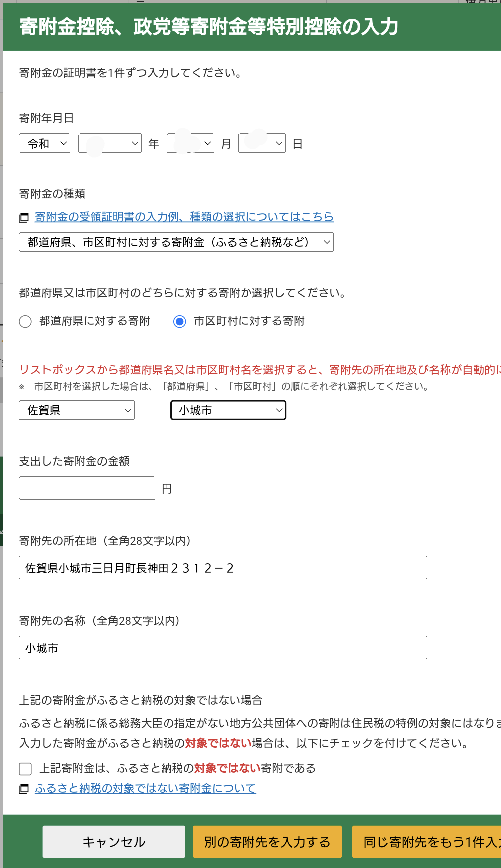Click 別の寄附先を入力する button
This screenshot has width=501, height=868.
tap(267, 842)
